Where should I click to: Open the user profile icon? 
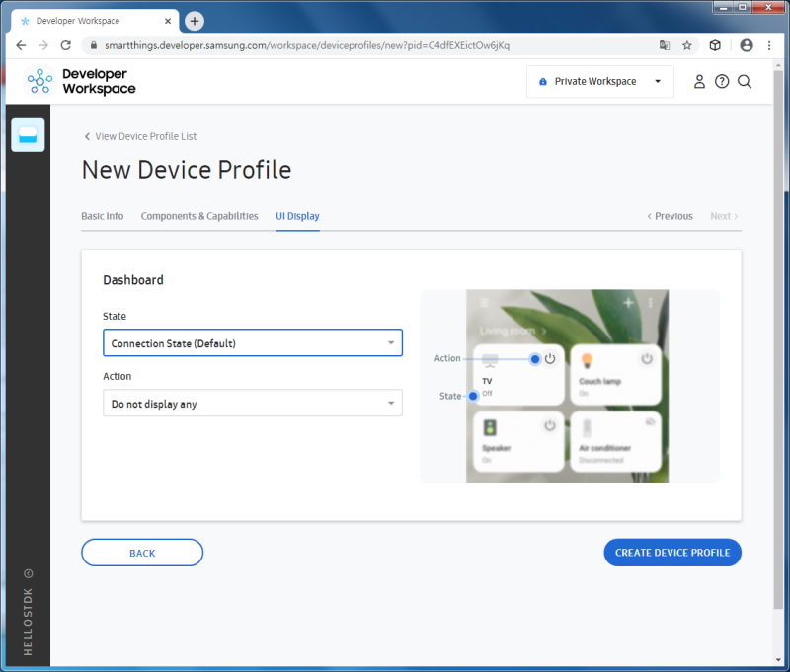(699, 82)
